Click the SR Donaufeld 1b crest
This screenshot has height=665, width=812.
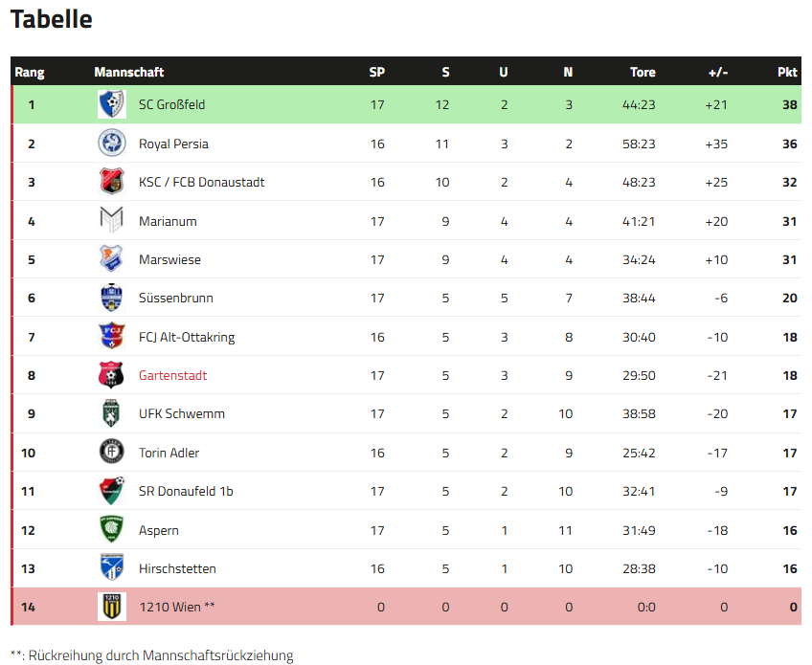(x=111, y=491)
